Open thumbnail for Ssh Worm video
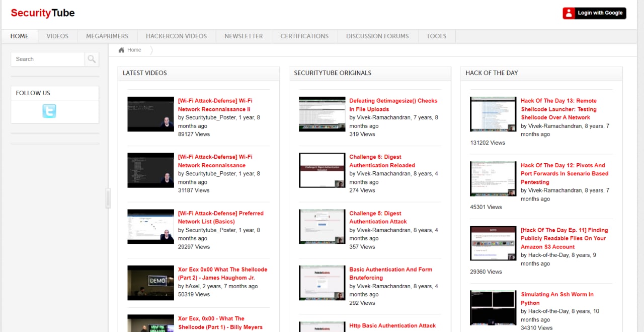Image resolution: width=644 pixels, height=332 pixels. (x=493, y=308)
